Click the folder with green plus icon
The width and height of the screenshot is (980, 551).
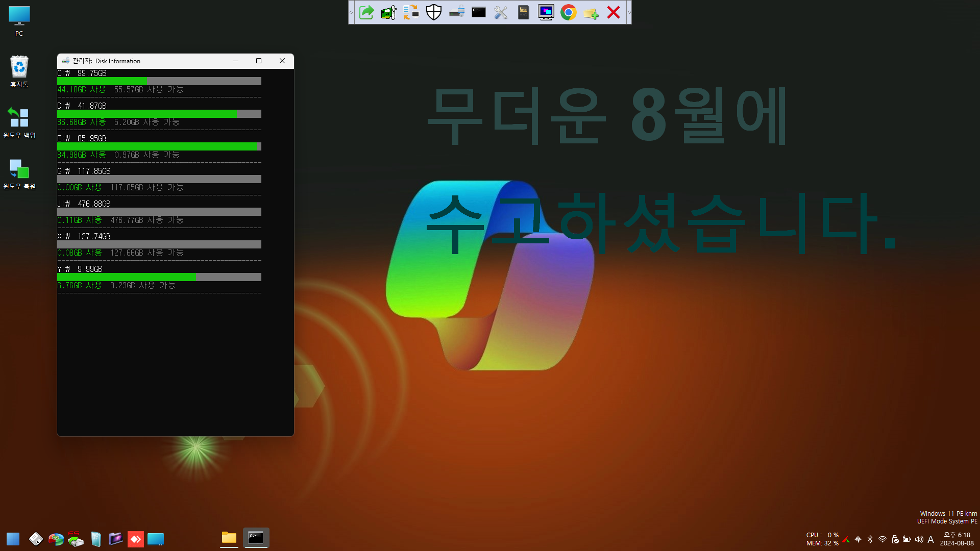click(x=591, y=12)
